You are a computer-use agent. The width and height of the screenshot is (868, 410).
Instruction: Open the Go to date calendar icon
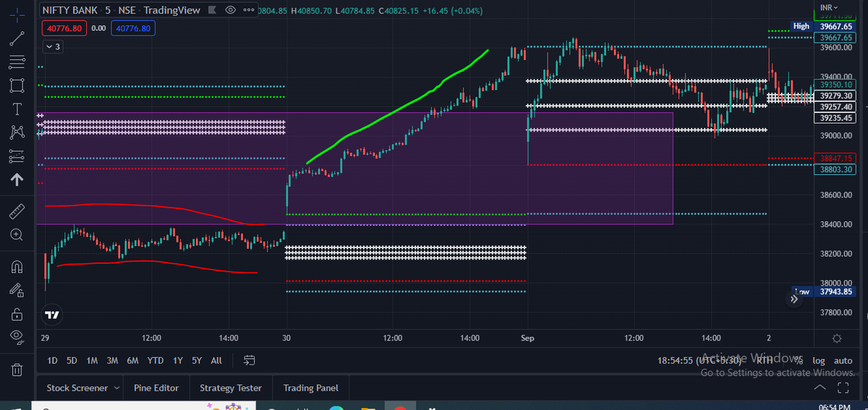point(250,360)
